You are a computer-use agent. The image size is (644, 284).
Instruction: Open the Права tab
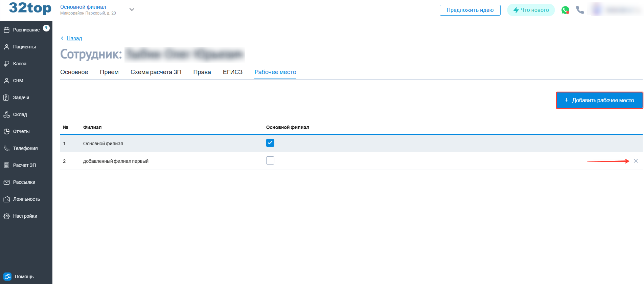(202, 72)
